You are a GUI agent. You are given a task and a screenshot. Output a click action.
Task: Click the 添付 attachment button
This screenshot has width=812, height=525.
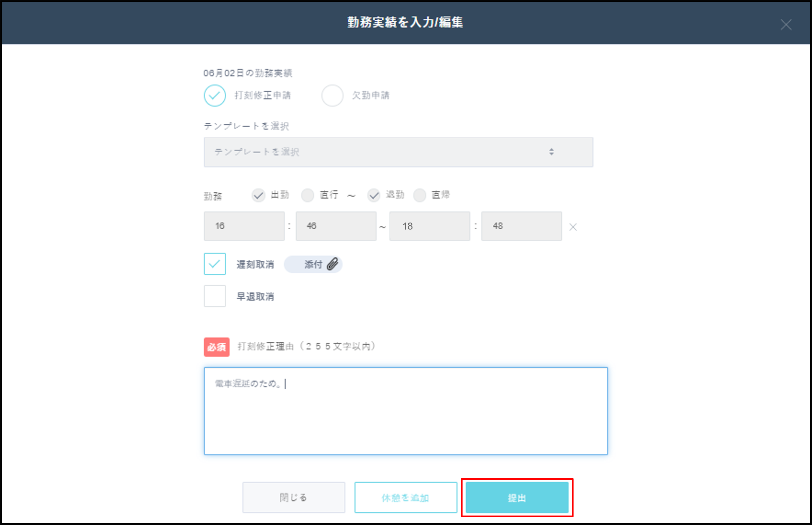point(313,264)
